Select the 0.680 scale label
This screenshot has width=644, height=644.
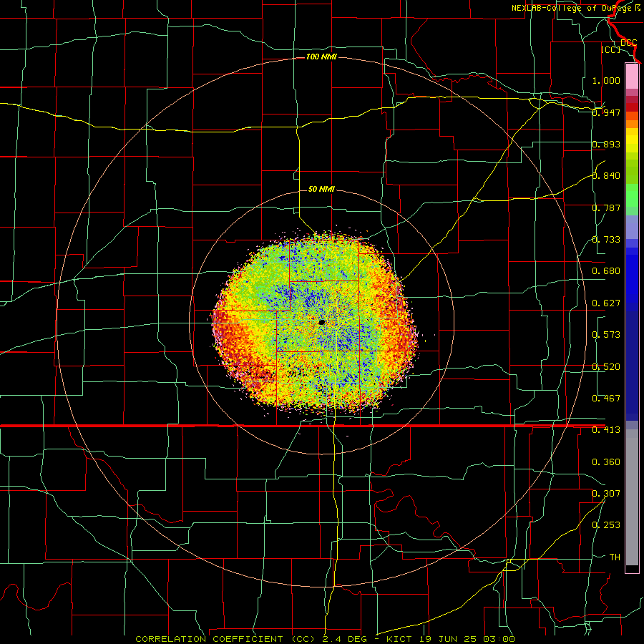pos(606,271)
